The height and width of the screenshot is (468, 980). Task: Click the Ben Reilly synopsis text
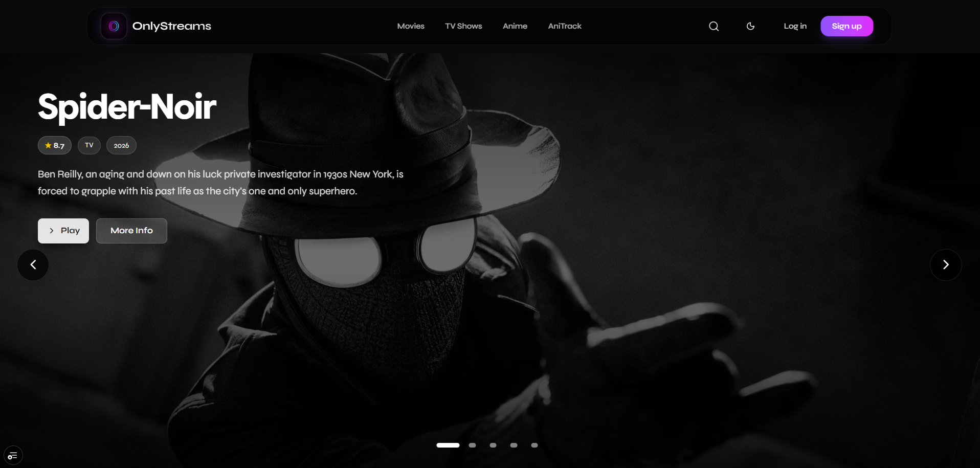220,183
